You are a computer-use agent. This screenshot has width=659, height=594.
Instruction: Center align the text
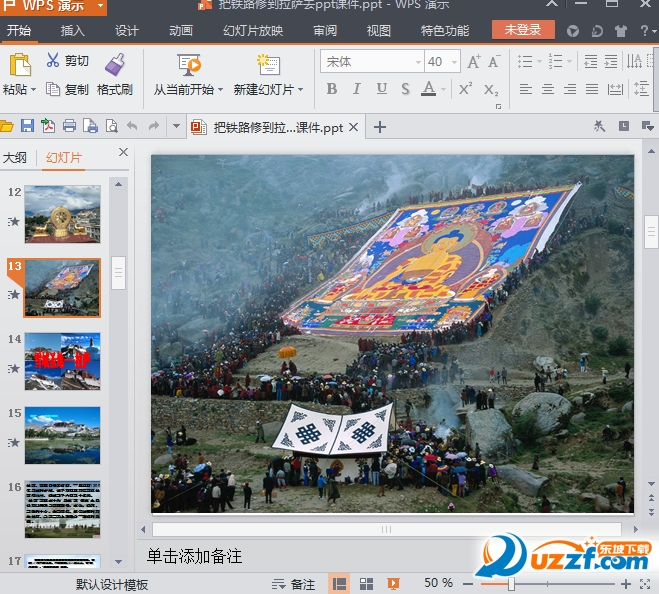[x=548, y=89]
